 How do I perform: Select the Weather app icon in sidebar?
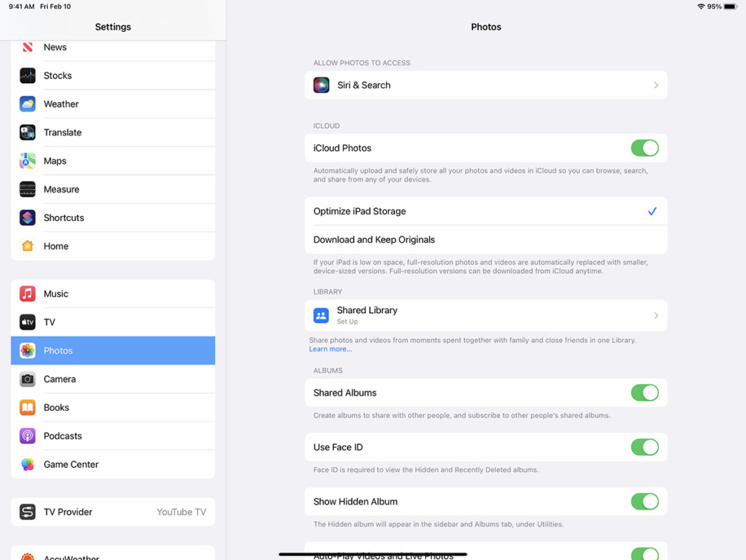pyautogui.click(x=27, y=104)
